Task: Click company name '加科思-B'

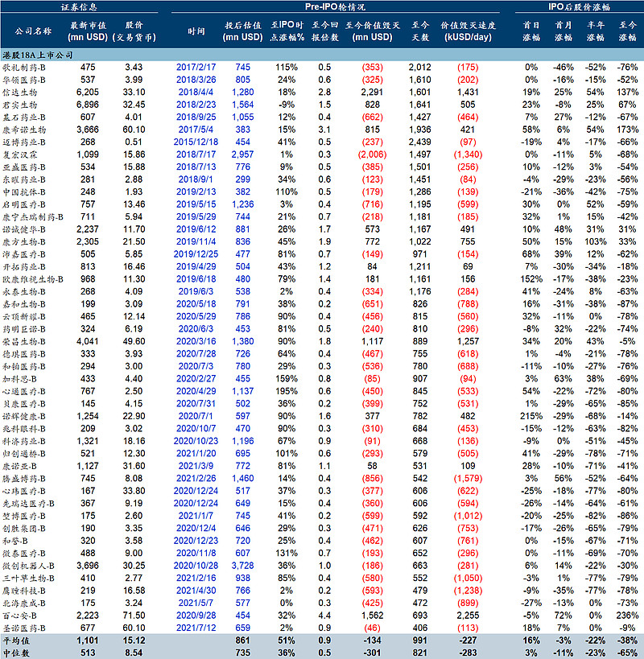Action: pyautogui.click(x=20, y=379)
